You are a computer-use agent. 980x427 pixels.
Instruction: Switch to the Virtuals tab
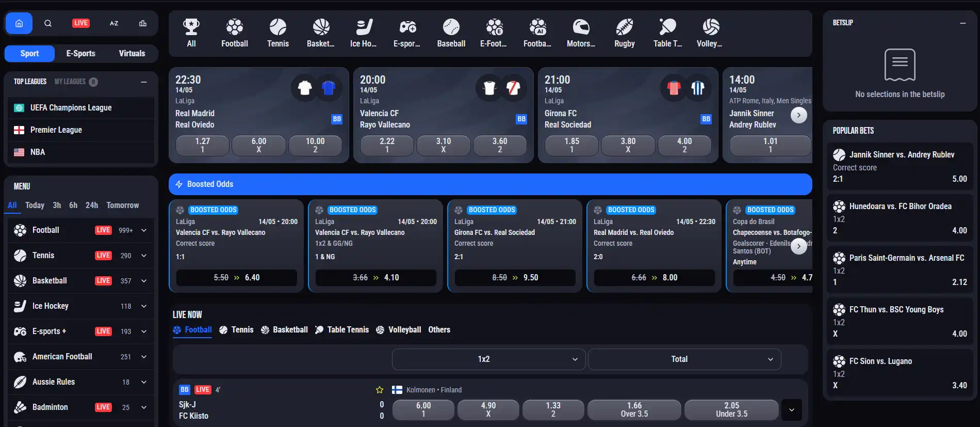coord(132,54)
